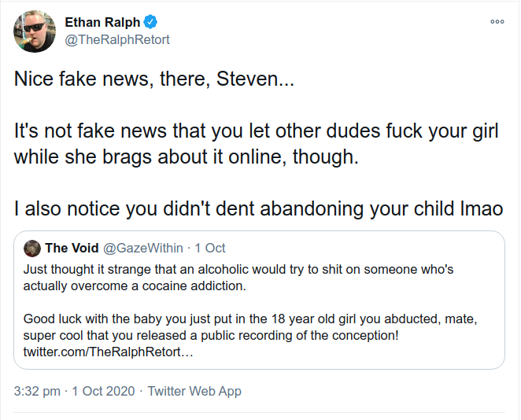Open the twitter.com/TheRalphRetort… link
Viewport: 521px width, 420px height.
coord(108,352)
